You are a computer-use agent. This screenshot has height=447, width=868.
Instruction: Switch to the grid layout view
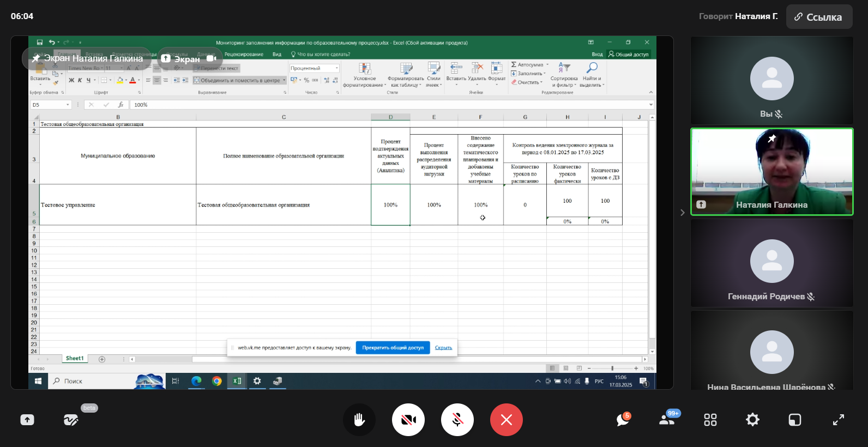pos(710,420)
